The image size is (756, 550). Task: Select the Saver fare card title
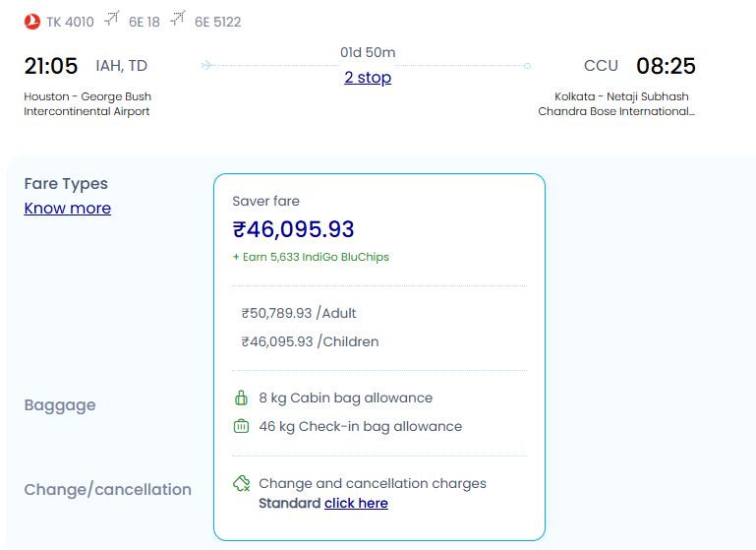265,202
